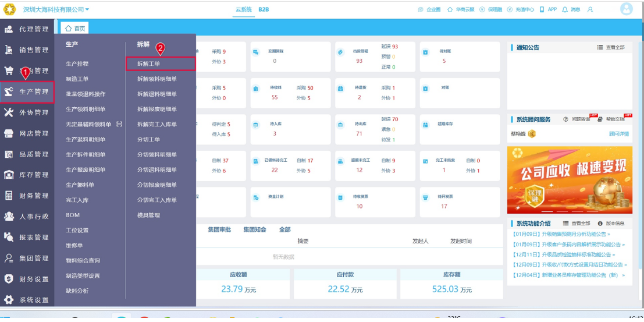Click the 待开发票 card icon
The width and height of the screenshot is (644, 322).
click(426, 197)
